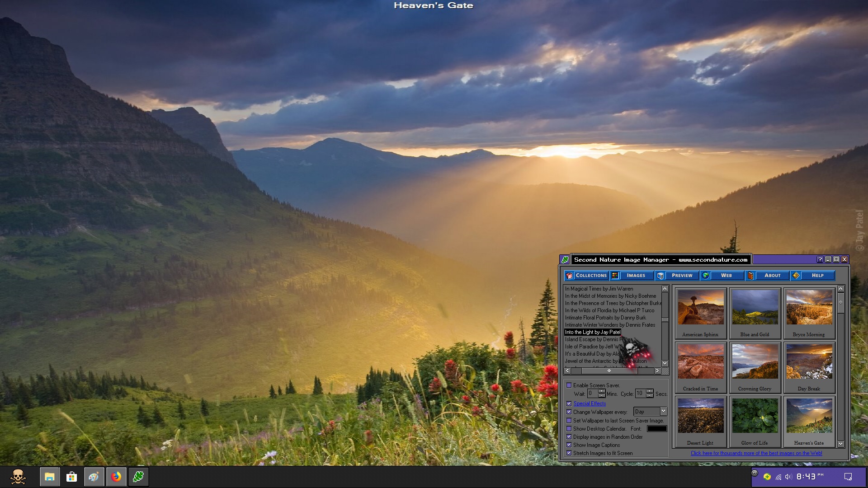
Task: Toggle Stretch Images to fit Screen
Action: [569, 453]
